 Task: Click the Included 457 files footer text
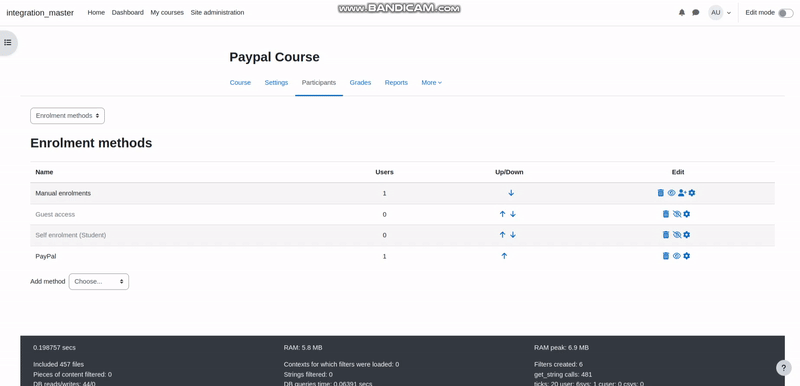59,365
